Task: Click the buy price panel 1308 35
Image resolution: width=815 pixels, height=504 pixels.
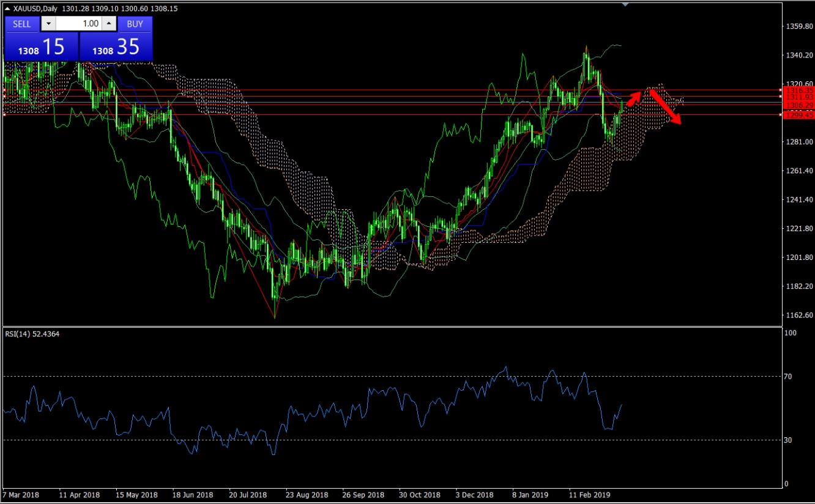Action: tap(116, 46)
